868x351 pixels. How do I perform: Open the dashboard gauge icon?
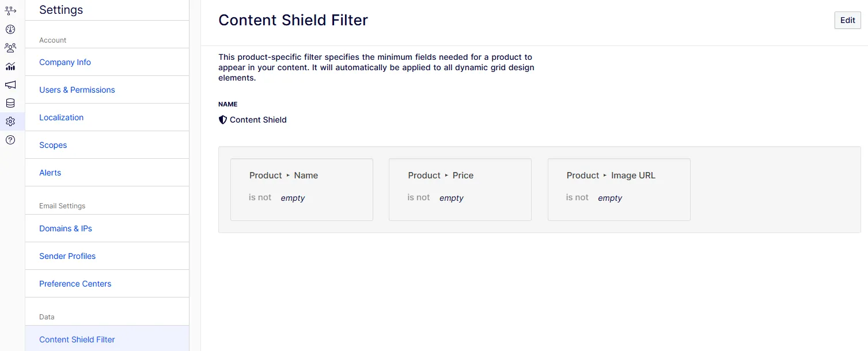(10, 29)
